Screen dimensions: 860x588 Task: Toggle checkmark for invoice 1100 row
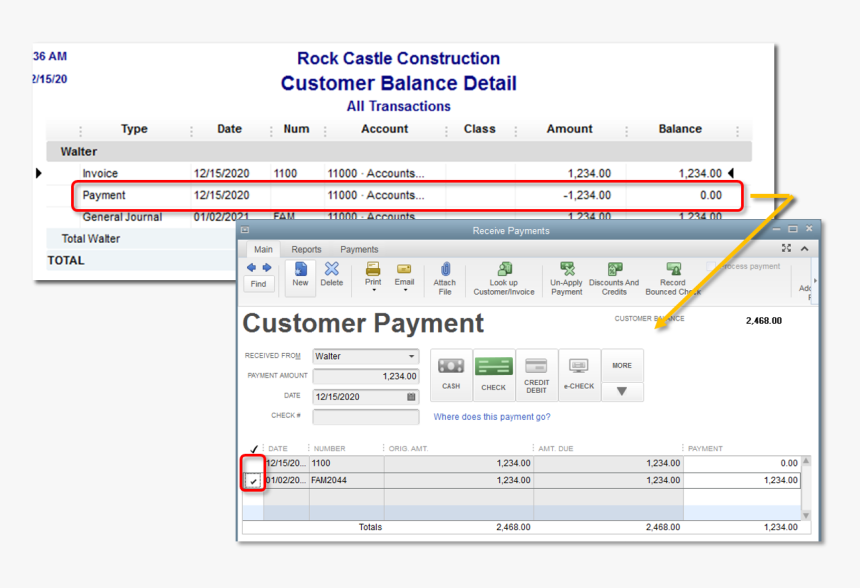point(253,463)
